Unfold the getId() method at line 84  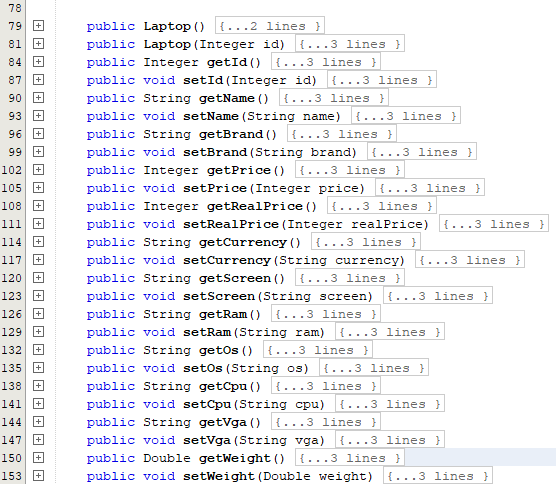[38, 62]
